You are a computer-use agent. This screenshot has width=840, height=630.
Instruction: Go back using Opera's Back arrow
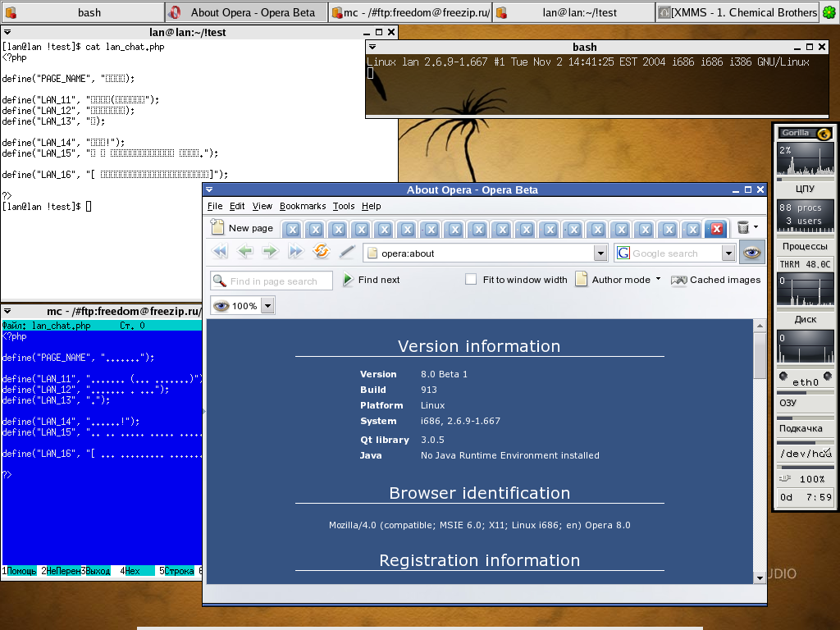point(245,251)
